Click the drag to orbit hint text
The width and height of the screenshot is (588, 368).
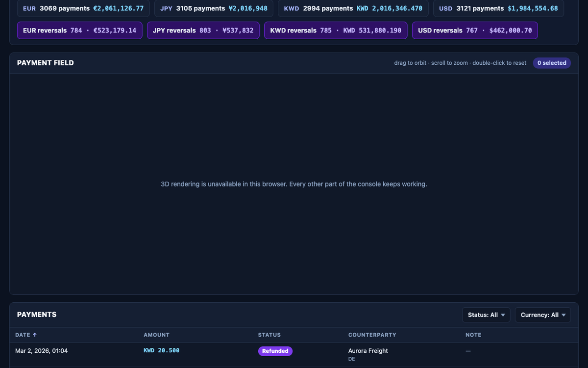(x=460, y=63)
